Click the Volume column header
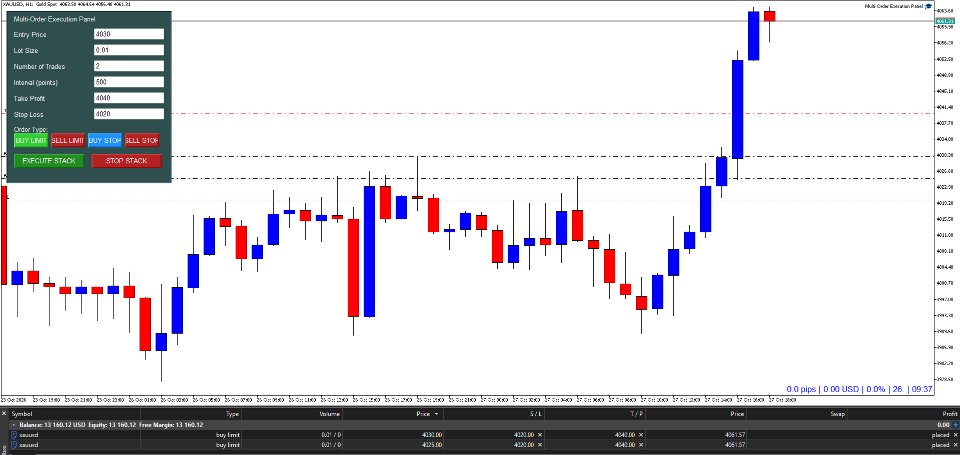The height and width of the screenshot is (455, 960). tap(332, 414)
